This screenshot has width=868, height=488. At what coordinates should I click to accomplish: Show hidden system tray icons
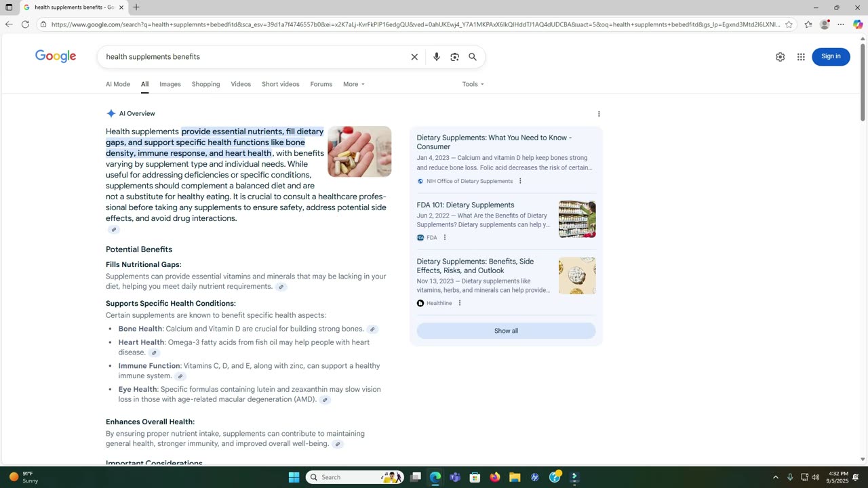click(776, 477)
